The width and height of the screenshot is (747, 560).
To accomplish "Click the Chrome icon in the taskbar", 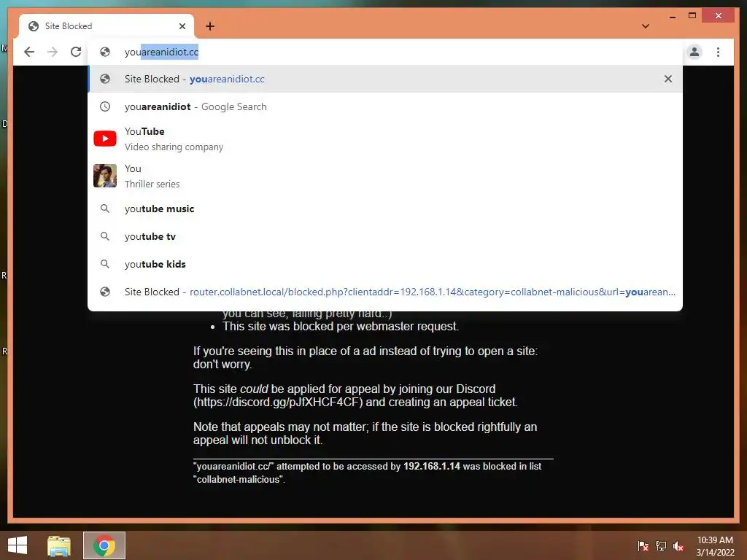I will [x=104, y=545].
